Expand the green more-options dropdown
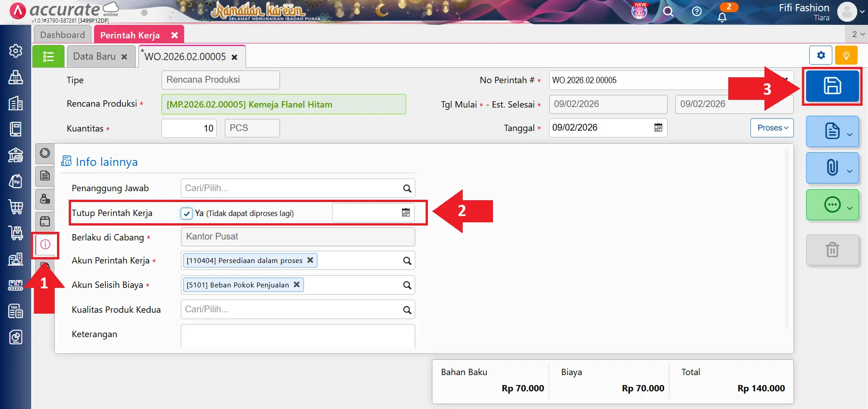Viewport: 868px width, 409px height. 832,205
